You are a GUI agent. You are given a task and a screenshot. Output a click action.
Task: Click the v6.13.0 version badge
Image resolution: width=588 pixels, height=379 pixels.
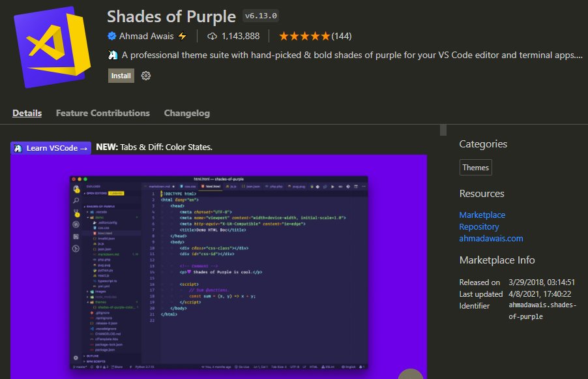tap(261, 16)
